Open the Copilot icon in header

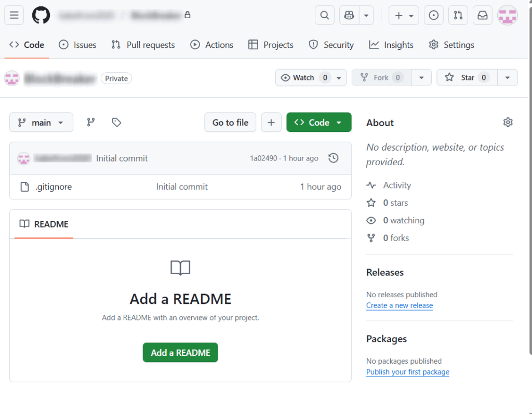pos(349,16)
